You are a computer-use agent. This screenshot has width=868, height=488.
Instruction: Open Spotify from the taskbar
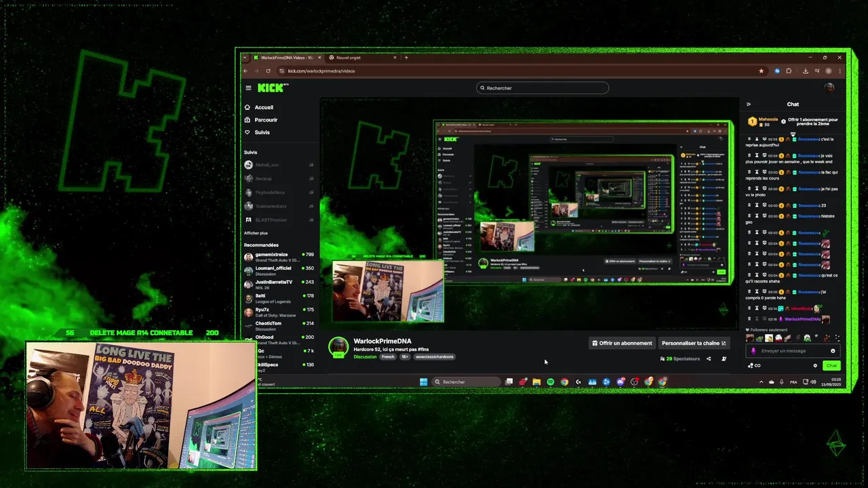(x=550, y=382)
